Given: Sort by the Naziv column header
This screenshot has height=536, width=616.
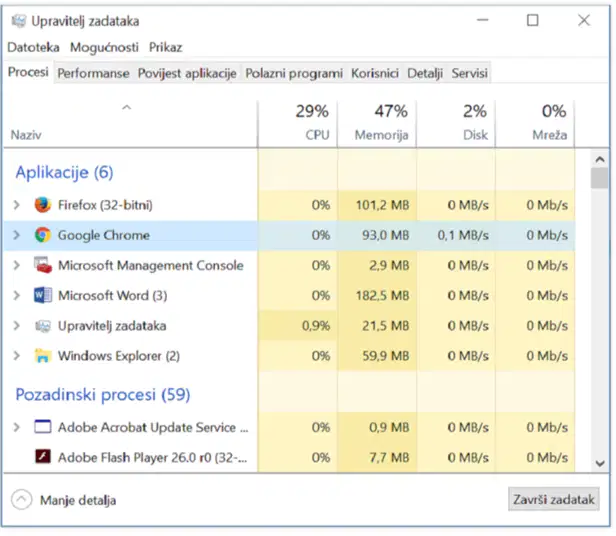Looking at the screenshot, I should click(130, 123).
